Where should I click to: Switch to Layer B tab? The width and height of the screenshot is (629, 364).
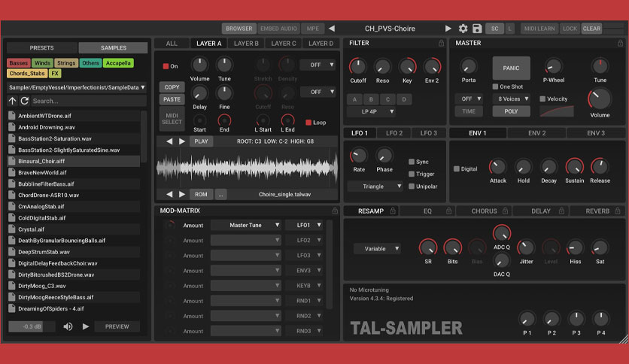tap(246, 44)
